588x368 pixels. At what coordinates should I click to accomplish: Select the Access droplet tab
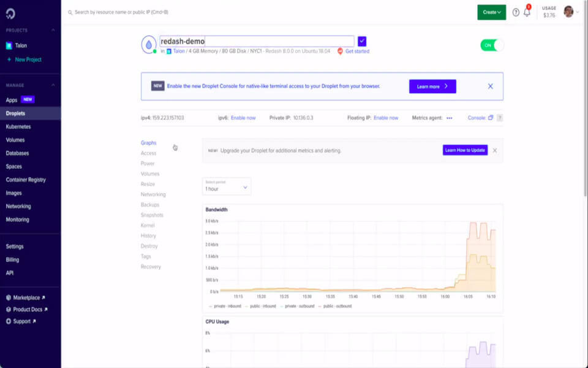pyautogui.click(x=148, y=153)
